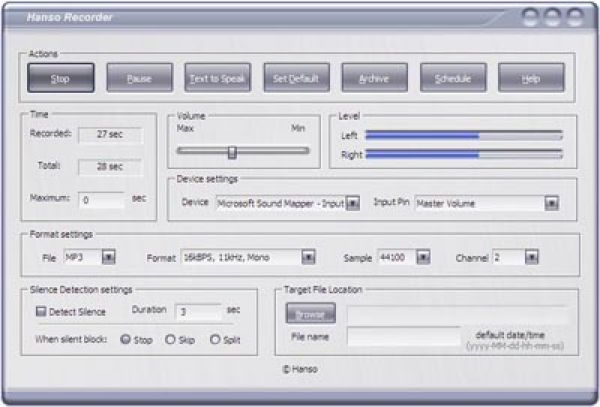Open the Sample rate 44100 dropdown
Viewport: 600px width, 407px height.
tap(423, 257)
